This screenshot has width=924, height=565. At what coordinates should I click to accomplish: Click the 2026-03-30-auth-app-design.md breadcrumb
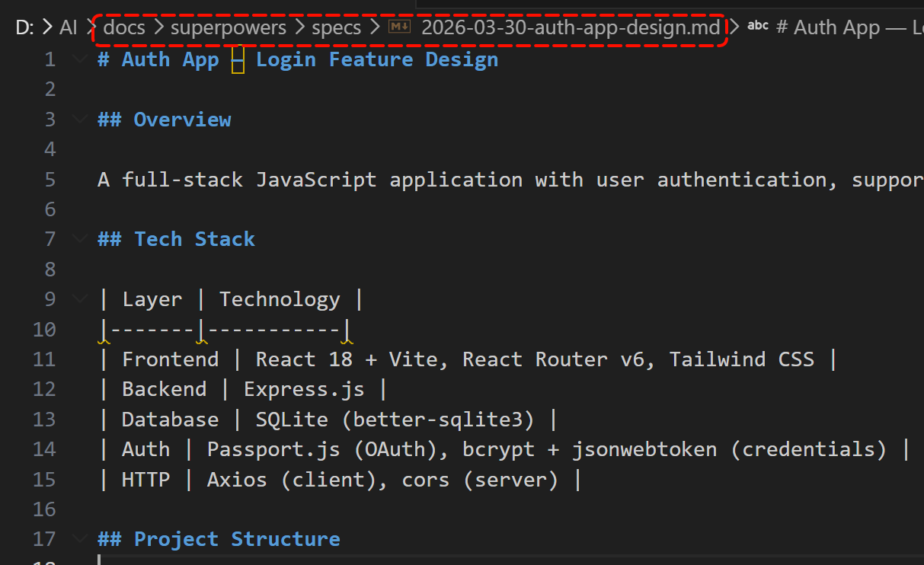click(571, 28)
